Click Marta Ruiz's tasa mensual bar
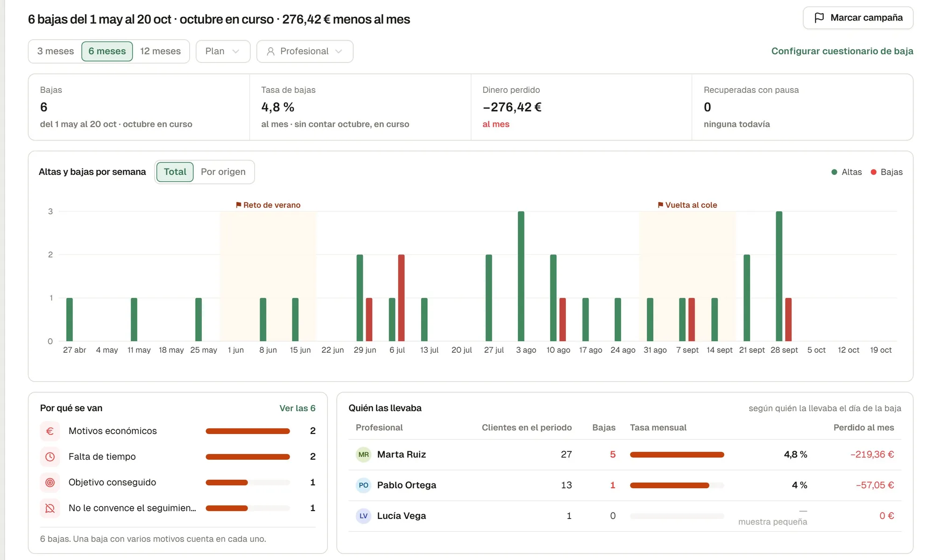 pyautogui.click(x=677, y=455)
